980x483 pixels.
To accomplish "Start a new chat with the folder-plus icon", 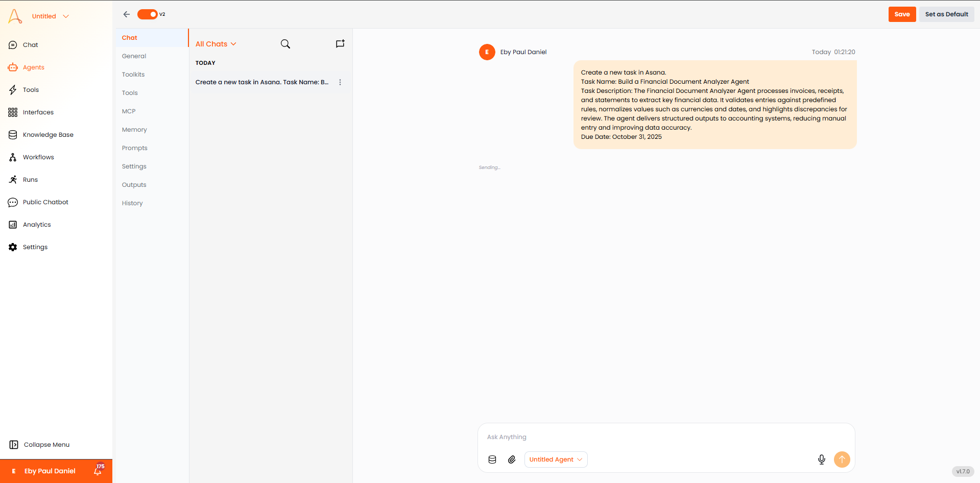I will point(340,44).
